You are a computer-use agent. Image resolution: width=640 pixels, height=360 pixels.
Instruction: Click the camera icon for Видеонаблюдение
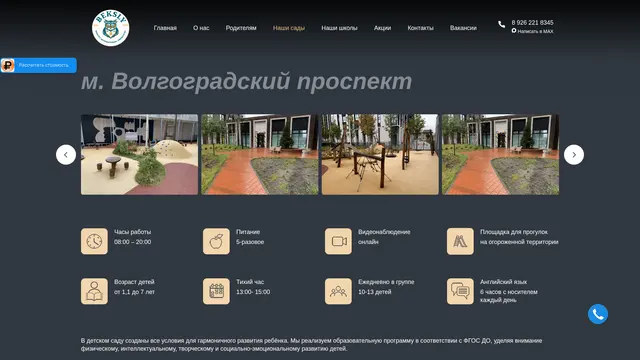(x=338, y=241)
